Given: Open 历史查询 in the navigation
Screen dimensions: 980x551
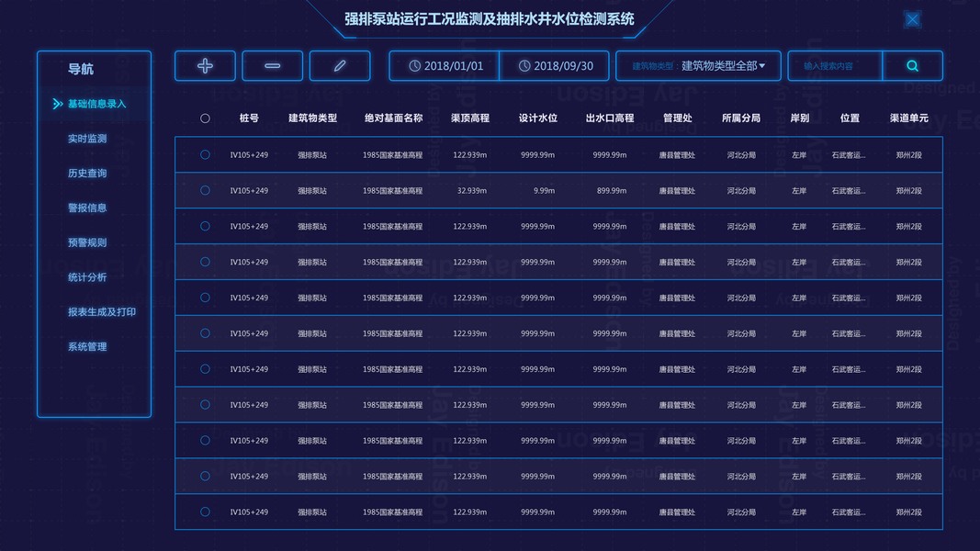Looking at the screenshot, I should click(x=87, y=173).
